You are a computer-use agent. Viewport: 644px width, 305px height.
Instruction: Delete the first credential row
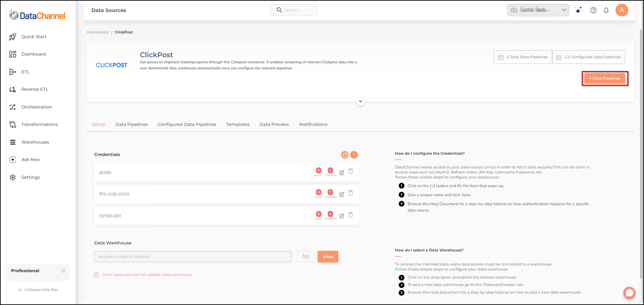pyautogui.click(x=351, y=171)
